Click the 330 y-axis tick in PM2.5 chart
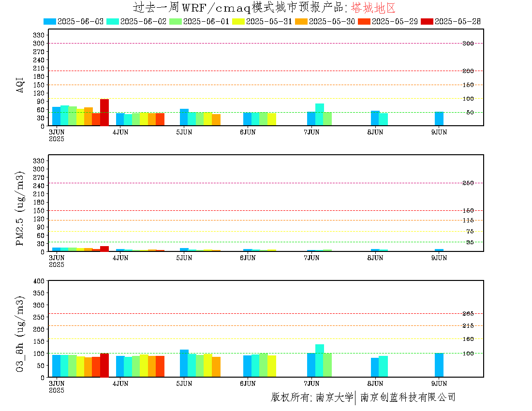The width and height of the screenshot is (532, 411). tap(39, 161)
